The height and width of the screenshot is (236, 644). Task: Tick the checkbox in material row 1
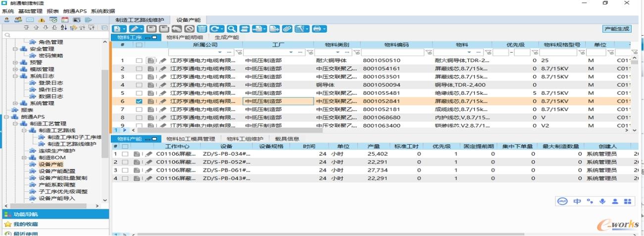[x=139, y=60]
